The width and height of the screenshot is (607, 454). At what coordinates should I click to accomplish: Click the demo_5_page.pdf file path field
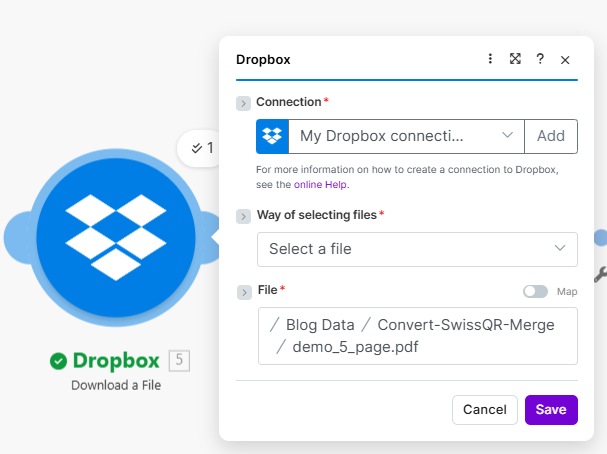coord(417,336)
